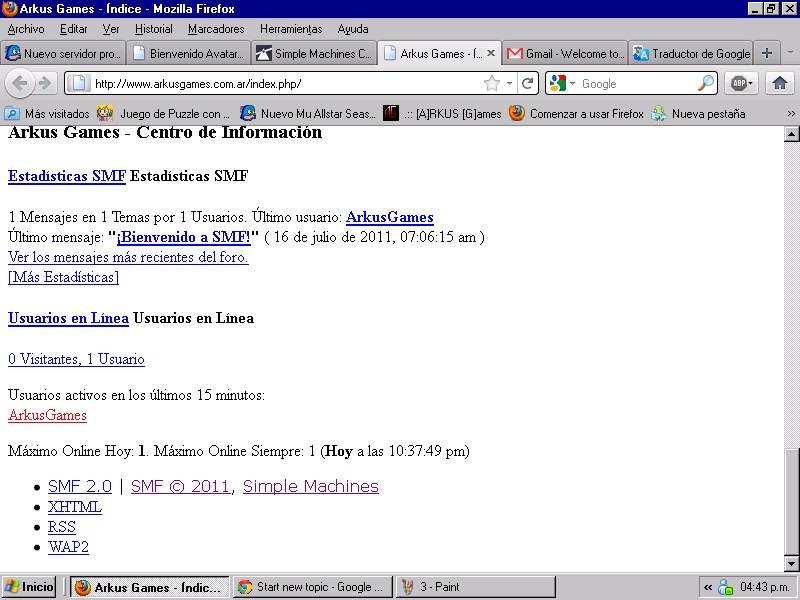
Task: Open the RSS feed link
Action: pyautogui.click(x=62, y=527)
